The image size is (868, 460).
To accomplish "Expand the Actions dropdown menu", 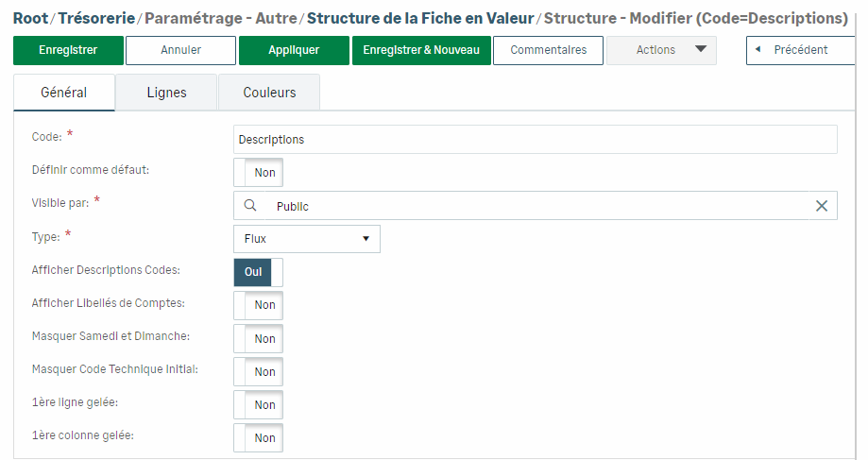I will [661, 50].
